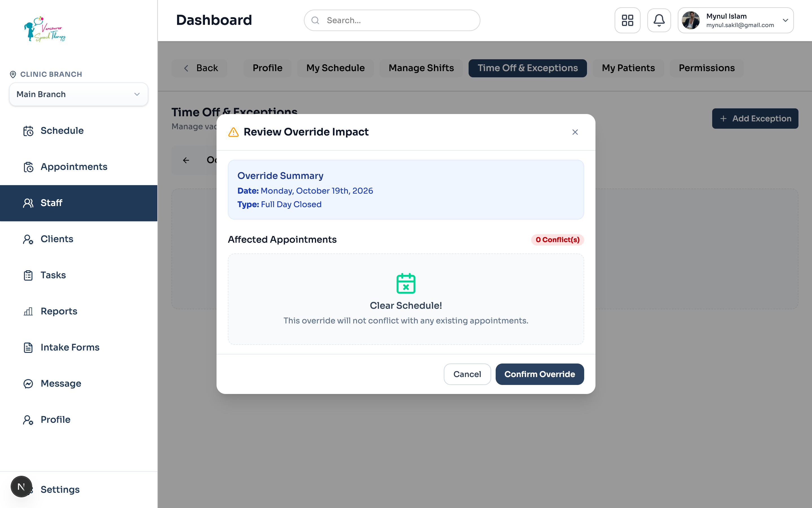The width and height of the screenshot is (812, 508).
Task: Select the Time Off & Exceptions tab
Action: click(528, 68)
